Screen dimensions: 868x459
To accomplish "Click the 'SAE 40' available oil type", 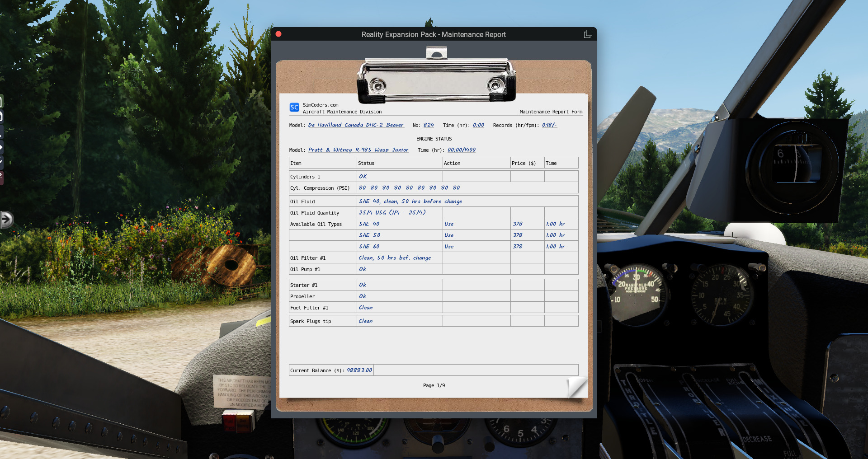I will (369, 224).
